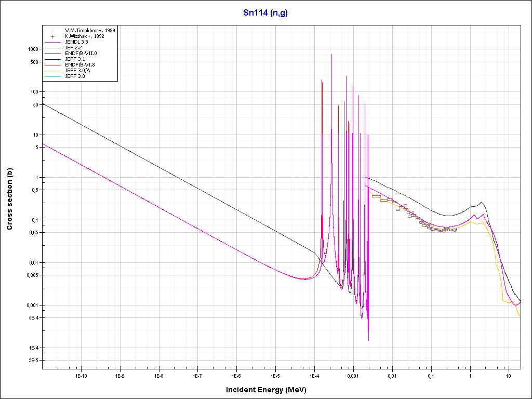Click the 10 tick label on x-axis
The image size is (532, 399).
click(x=509, y=375)
